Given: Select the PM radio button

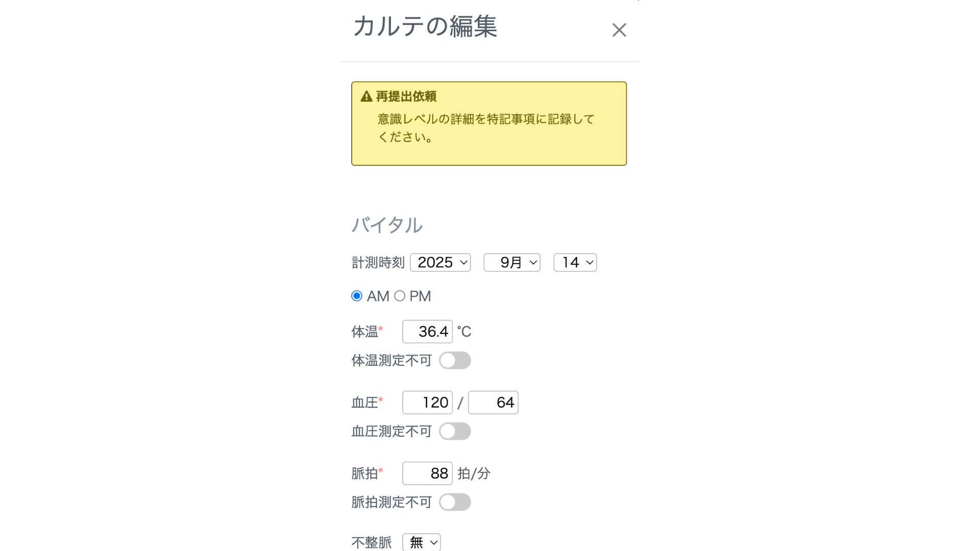Looking at the screenshot, I should [x=400, y=296].
